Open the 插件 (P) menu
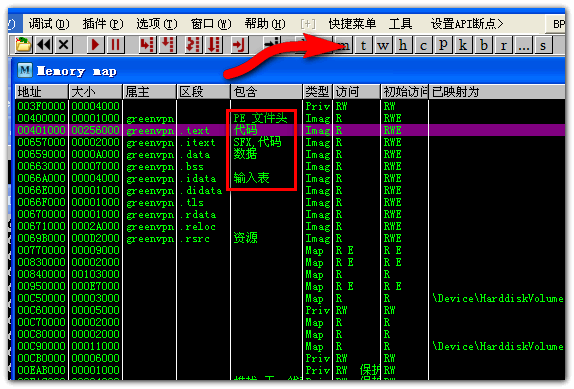The width and height of the screenshot is (574, 389). pos(103,24)
